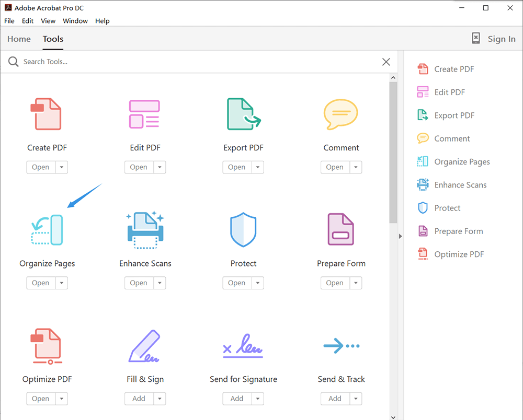The width and height of the screenshot is (523, 420).
Task: Expand dropdown arrow next to Create PDF Open
Action: click(x=62, y=167)
